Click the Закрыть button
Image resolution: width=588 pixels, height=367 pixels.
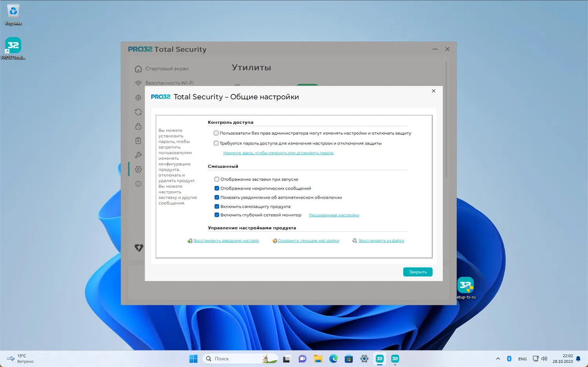click(x=418, y=272)
